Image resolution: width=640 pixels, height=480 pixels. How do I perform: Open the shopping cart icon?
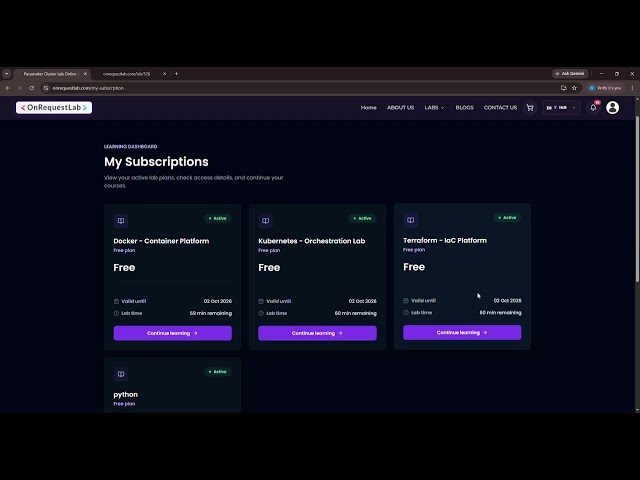coord(530,108)
